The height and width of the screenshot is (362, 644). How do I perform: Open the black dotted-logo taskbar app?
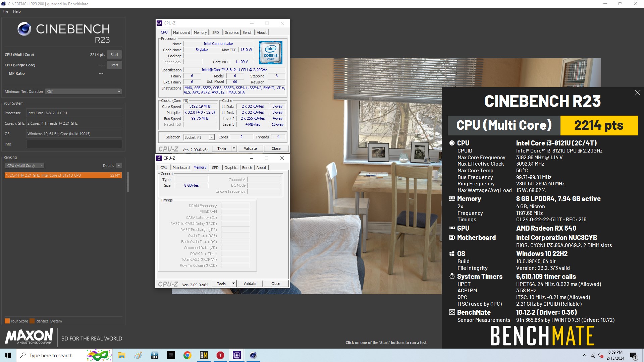pyautogui.click(x=171, y=355)
